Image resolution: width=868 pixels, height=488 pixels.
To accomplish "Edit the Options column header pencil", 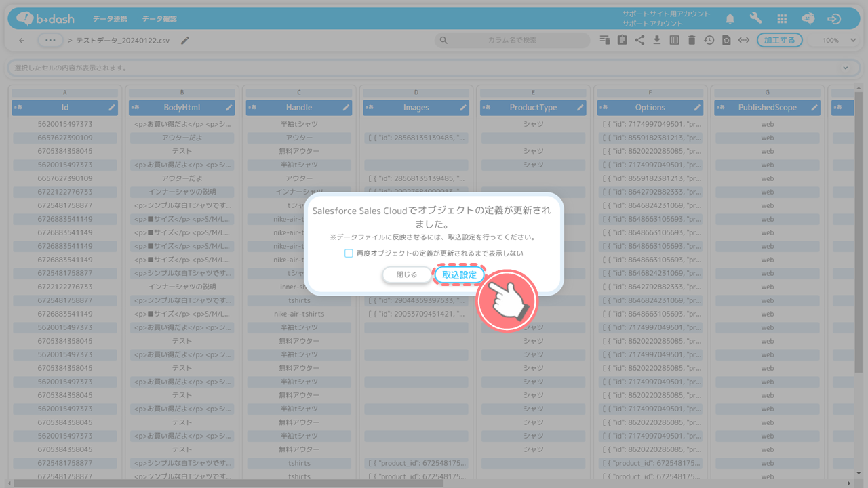I will point(697,107).
